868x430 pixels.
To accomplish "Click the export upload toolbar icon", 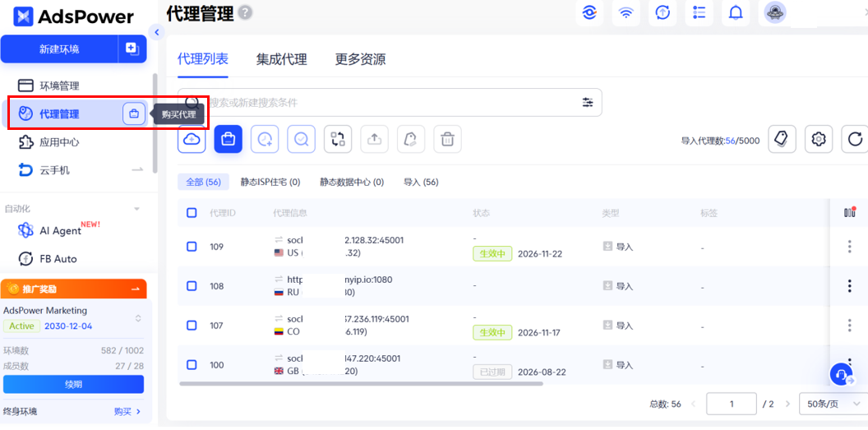I will pyautogui.click(x=374, y=139).
